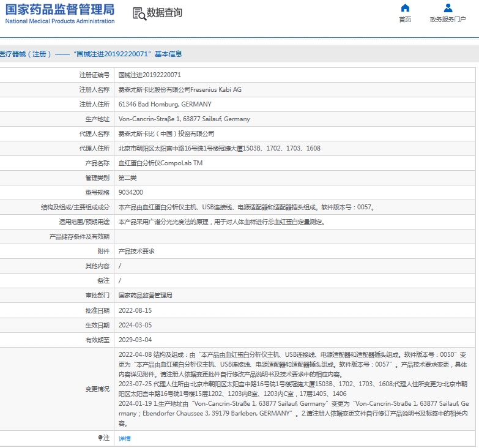Click the 2023-07-25 change record entry
The image size is (479, 448).
292,389
